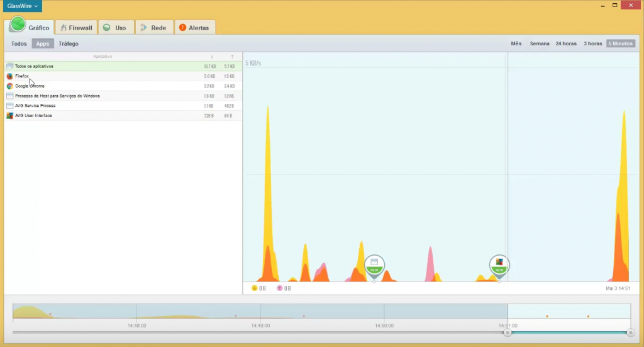
Task: Open the Alertas tab
Action: (x=194, y=28)
